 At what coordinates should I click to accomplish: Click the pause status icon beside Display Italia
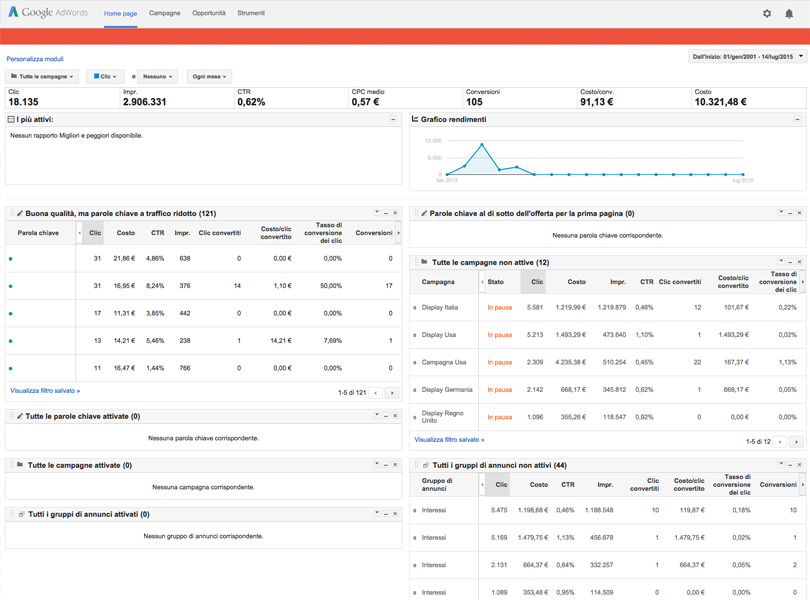coord(415,308)
